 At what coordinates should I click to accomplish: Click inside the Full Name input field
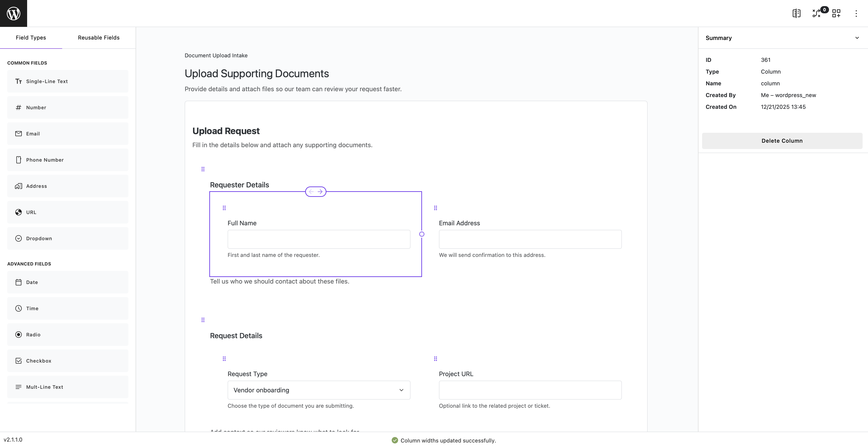318,239
